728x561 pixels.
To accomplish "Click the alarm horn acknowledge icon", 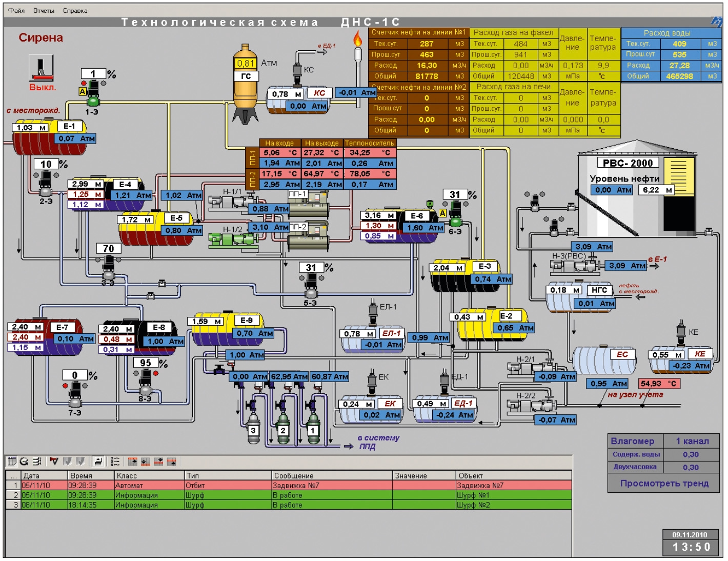I will coord(54,462).
